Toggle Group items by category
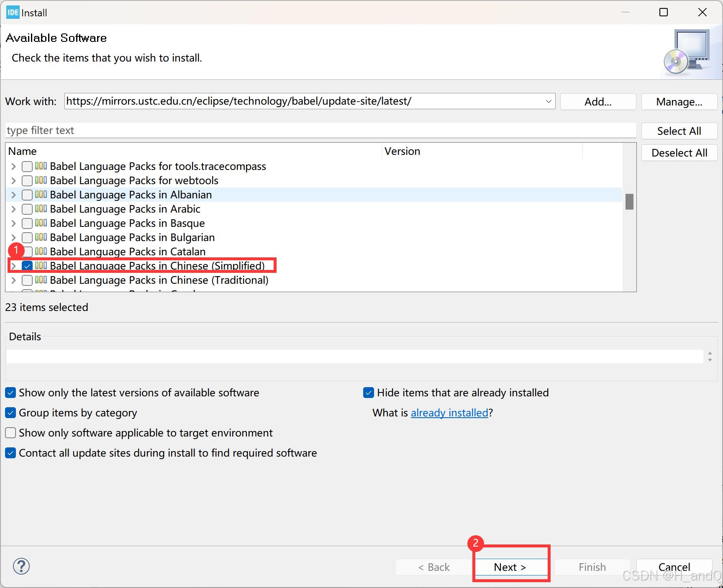723x588 pixels. 10,413
